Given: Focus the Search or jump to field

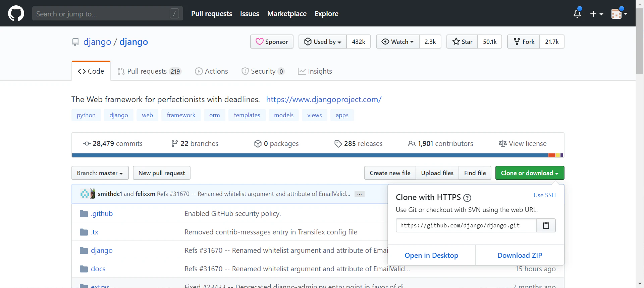Looking at the screenshot, I should tap(108, 14).
